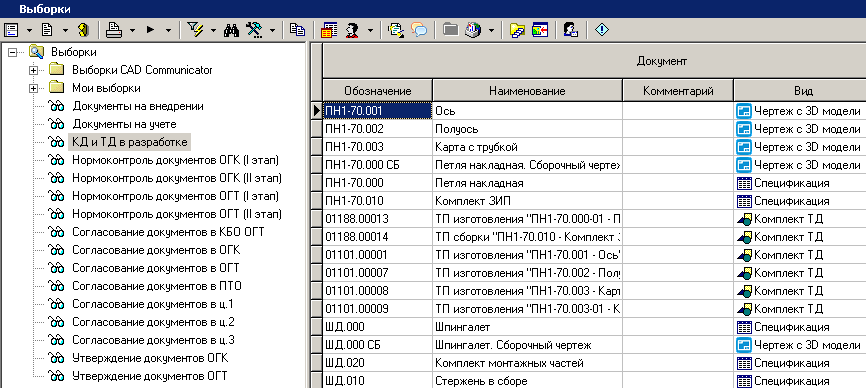This screenshot has width=866, height=388.
Task: Expand the Выборки CAD Communicator folder
Action: click(34, 70)
